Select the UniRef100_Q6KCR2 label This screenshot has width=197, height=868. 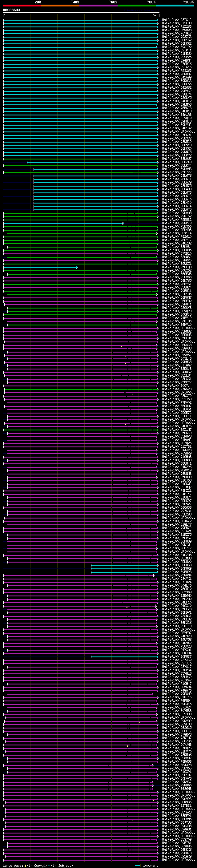pos(177,43)
